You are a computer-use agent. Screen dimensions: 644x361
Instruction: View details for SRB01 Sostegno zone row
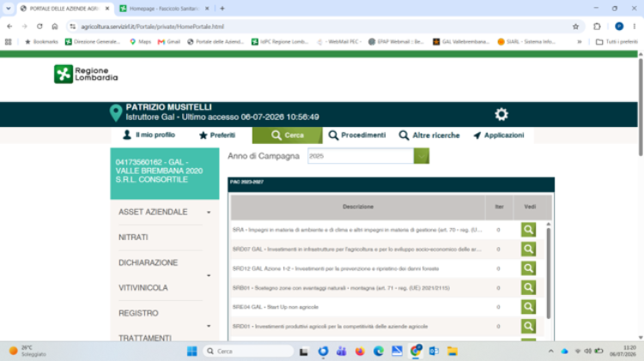[528, 287]
